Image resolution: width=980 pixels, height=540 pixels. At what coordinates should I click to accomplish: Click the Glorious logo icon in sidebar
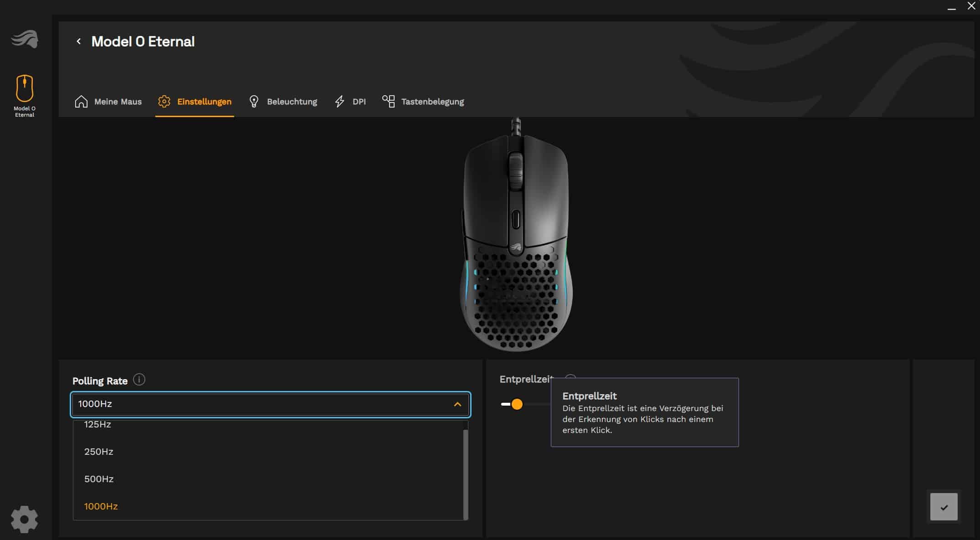(25, 39)
